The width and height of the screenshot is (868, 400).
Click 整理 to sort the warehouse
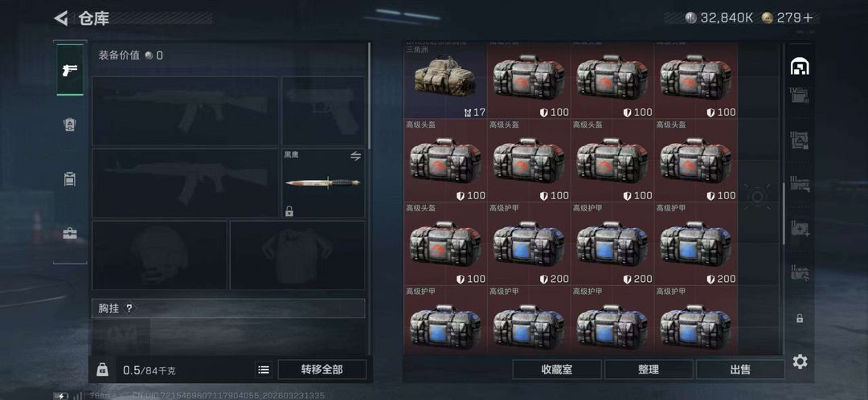649,369
